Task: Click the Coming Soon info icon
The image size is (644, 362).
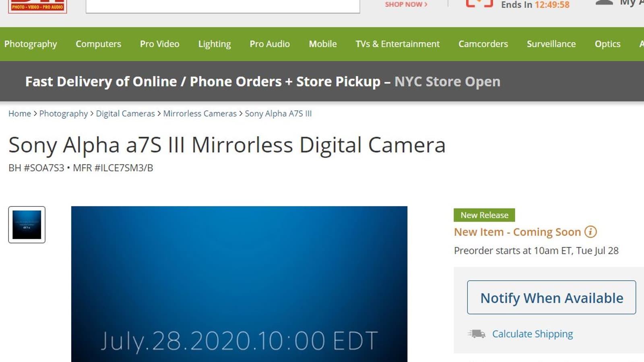Action: 590,232
